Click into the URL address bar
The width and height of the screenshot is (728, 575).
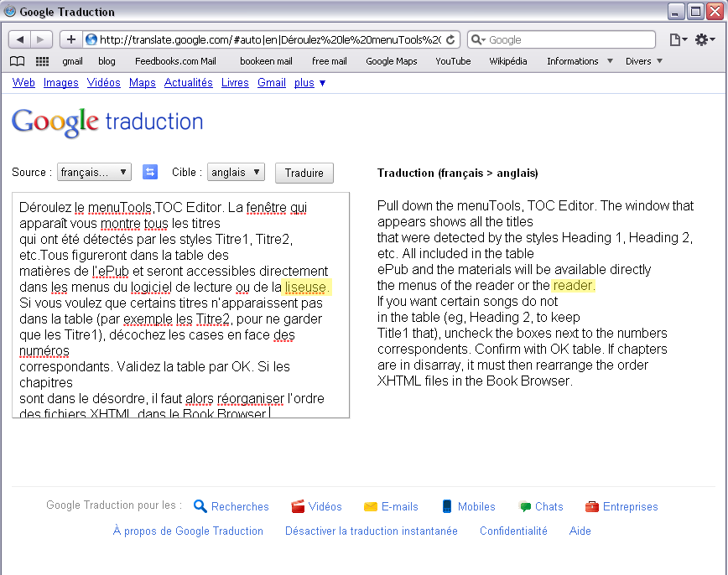tap(270, 40)
